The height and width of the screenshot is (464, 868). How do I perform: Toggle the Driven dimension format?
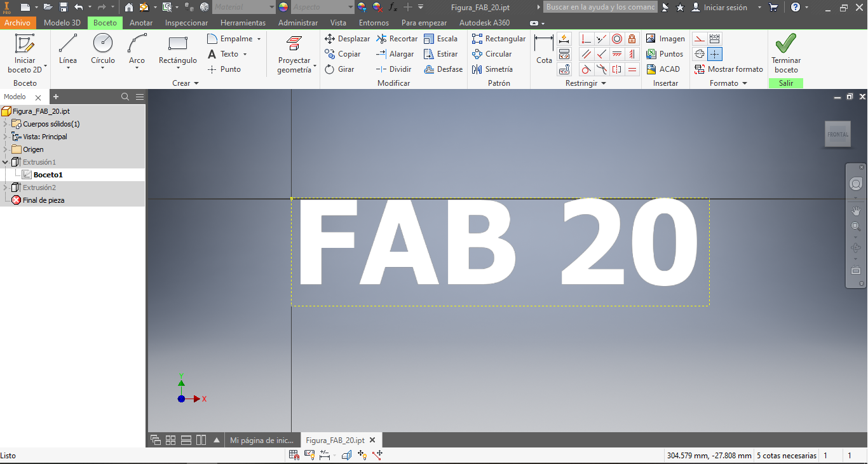point(715,39)
